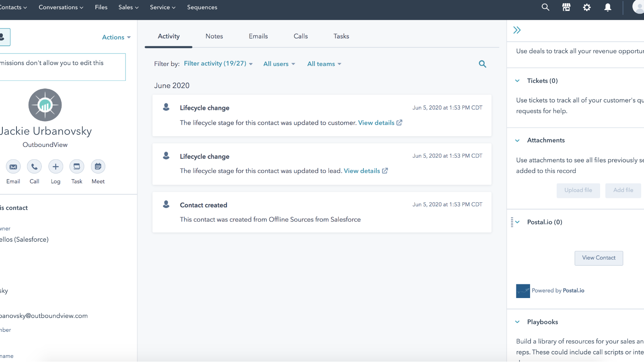The height and width of the screenshot is (362, 644).
Task: Open HubSpot settings gear
Action: tap(587, 7)
